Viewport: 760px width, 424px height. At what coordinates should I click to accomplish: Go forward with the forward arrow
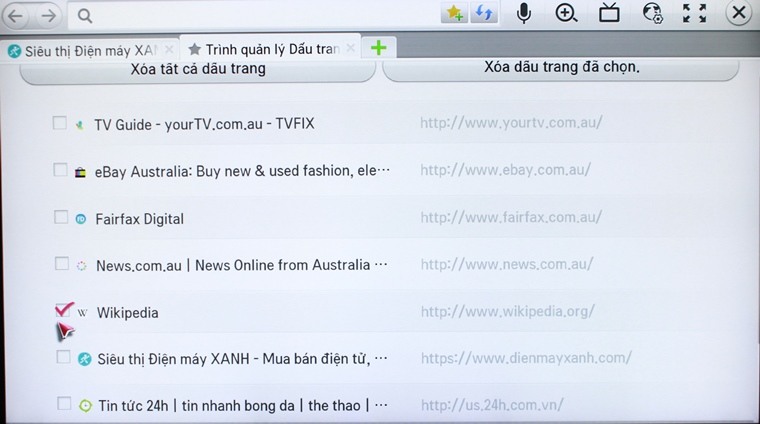pyautogui.click(x=48, y=16)
